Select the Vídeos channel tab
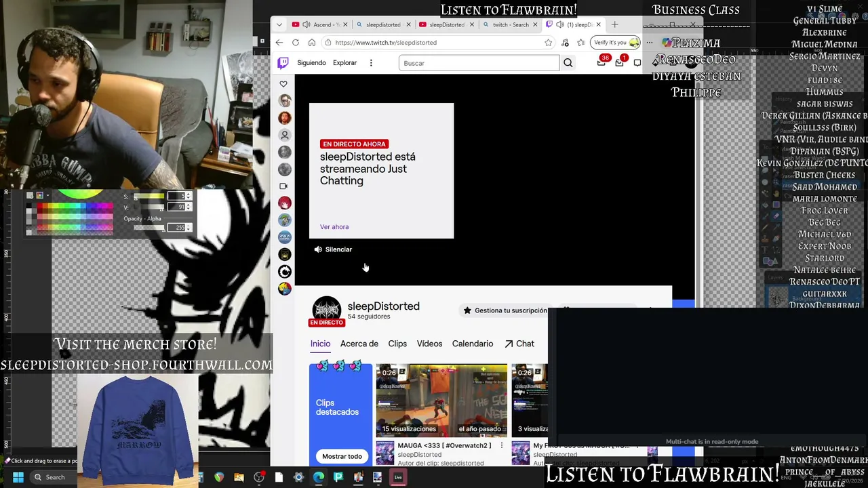The width and height of the screenshot is (868, 488). [429, 344]
